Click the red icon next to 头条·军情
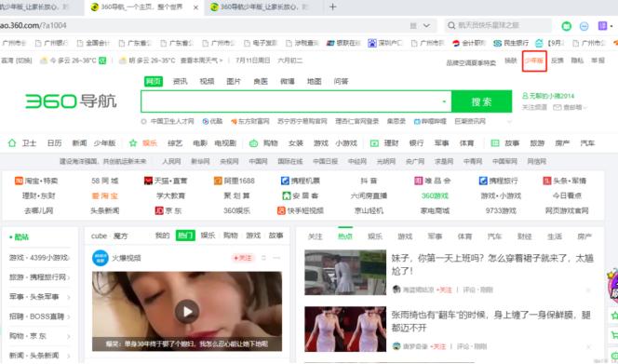The height and width of the screenshot is (364, 618). (547, 181)
